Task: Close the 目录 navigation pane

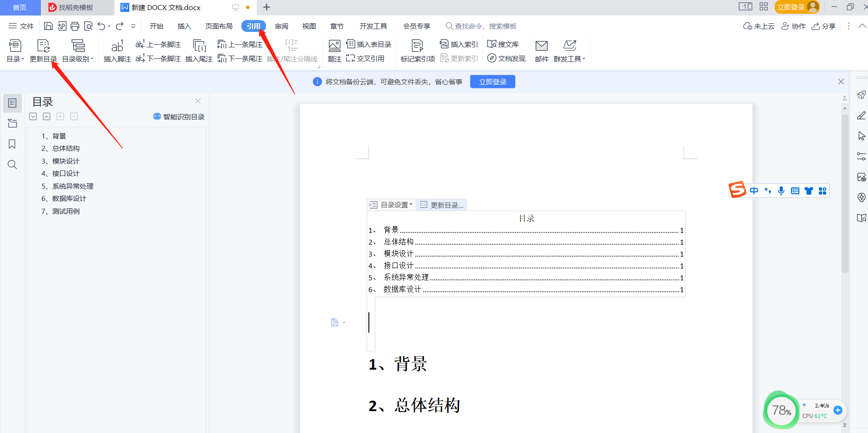Action: point(198,101)
